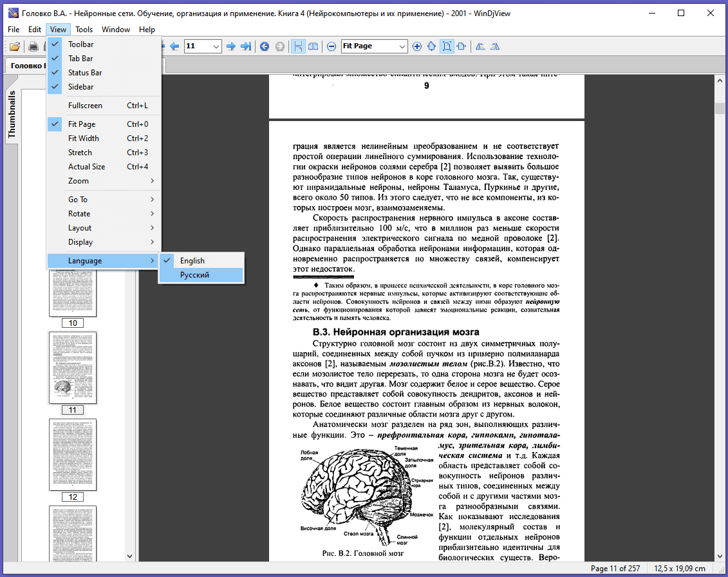Uncheck the Sidebar option in View menu
728x577 pixels.
(80, 87)
